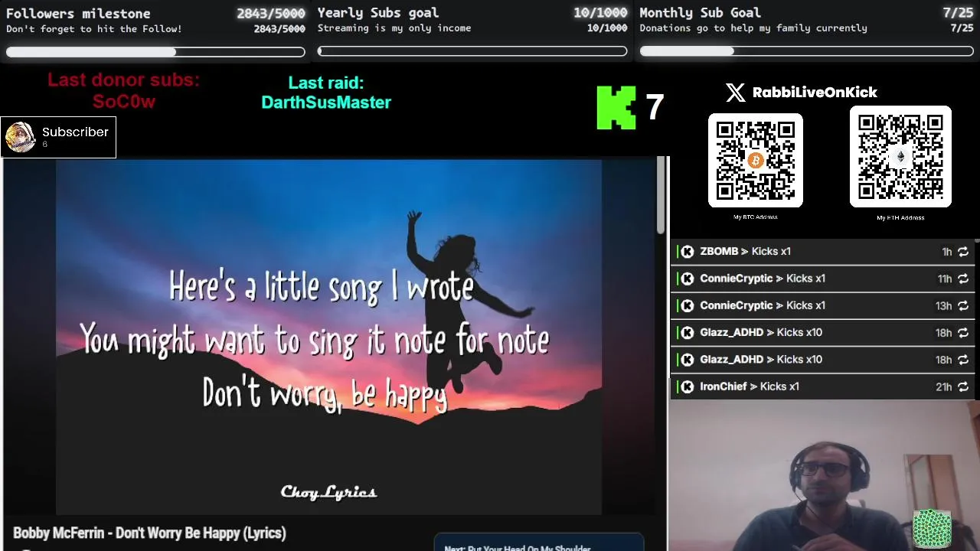Click the replay icon in ConnieCryptic 13h row
The image size is (980, 551).
point(963,305)
